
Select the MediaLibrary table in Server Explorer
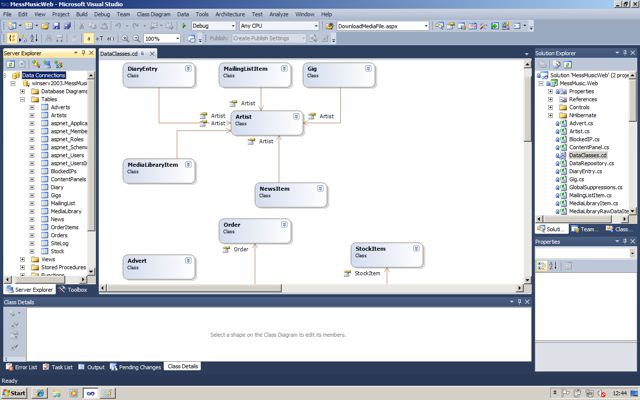[66, 211]
